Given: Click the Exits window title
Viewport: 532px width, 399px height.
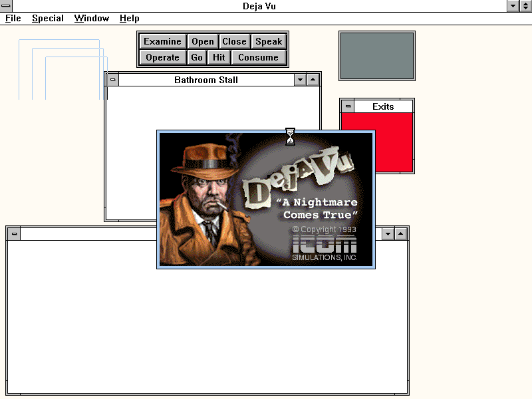Looking at the screenshot, I should [383, 106].
